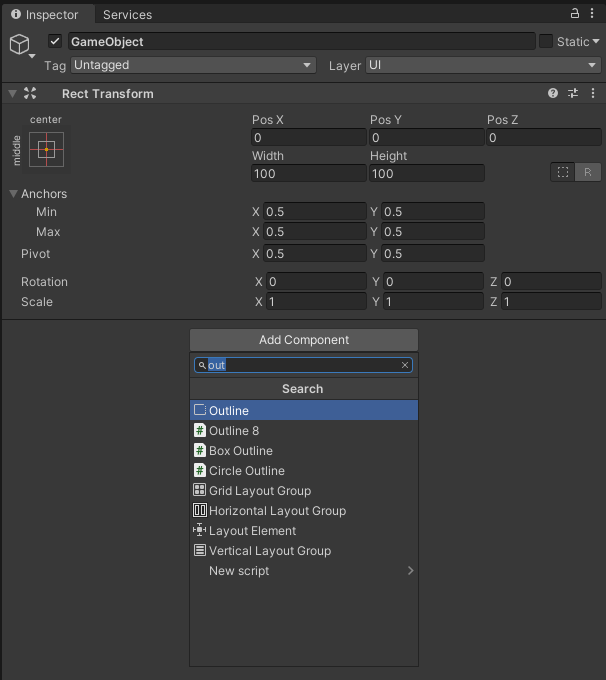
Task: Click the Pivot label
Action: pyautogui.click(x=36, y=254)
